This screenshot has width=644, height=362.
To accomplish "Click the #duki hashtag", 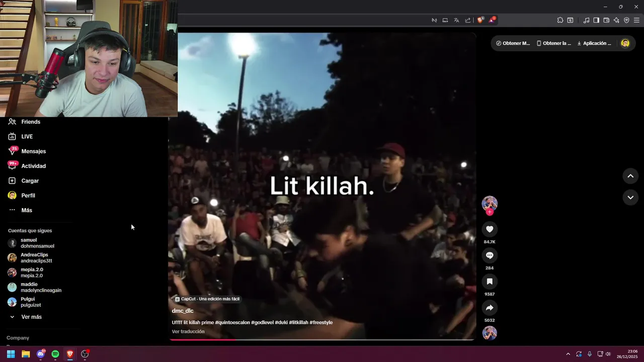I will (x=281, y=322).
